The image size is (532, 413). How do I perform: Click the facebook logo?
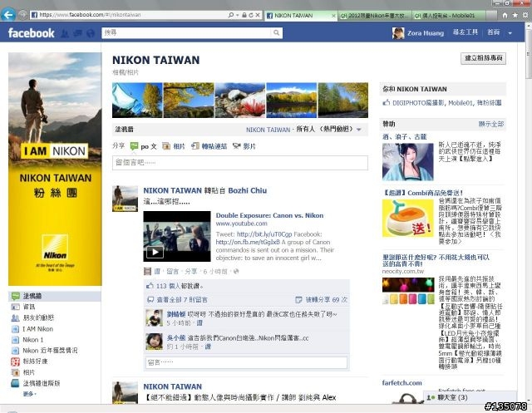click(32, 33)
